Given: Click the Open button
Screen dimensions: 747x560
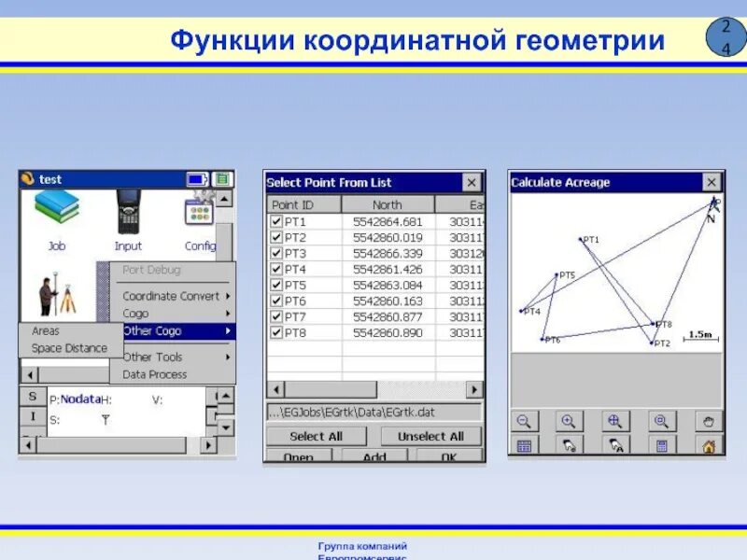Looking at the screenshot, I should pos(299,455).
